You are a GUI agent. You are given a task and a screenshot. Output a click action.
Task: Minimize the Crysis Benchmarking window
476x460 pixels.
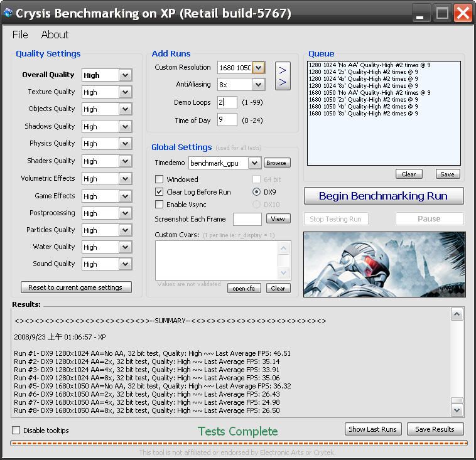[x=421, y=14]
